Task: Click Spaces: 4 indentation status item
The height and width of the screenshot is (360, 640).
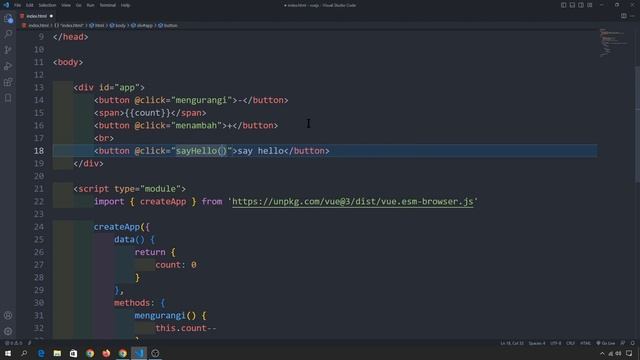Action: (x=537, y=343)
